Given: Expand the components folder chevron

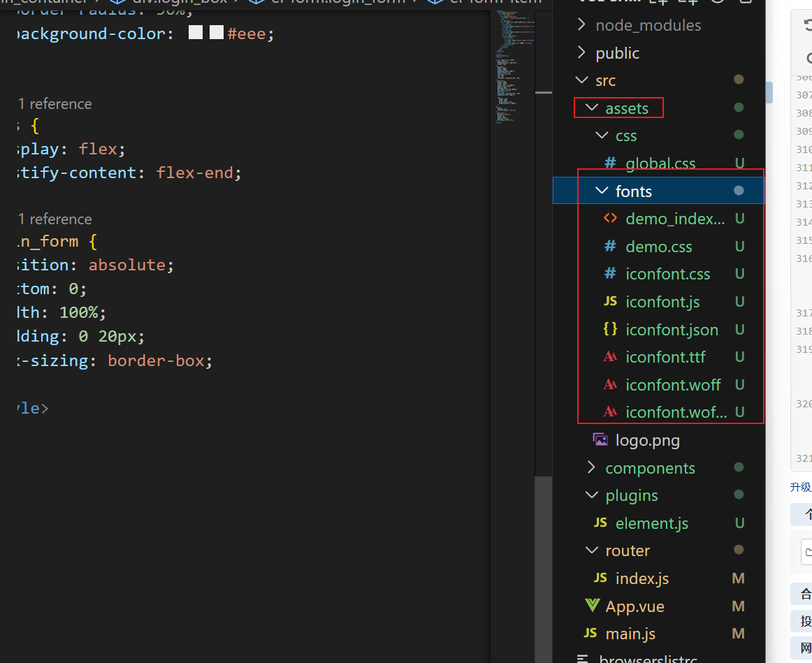Looking at the screenshot, I should coord(591,467).
